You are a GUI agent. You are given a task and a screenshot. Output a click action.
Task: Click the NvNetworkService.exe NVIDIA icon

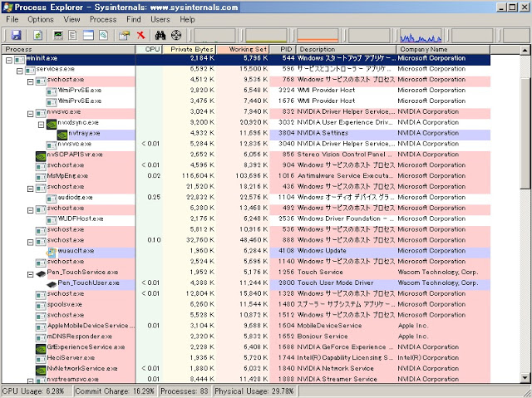pyautogui.click(x=41, y=370)
